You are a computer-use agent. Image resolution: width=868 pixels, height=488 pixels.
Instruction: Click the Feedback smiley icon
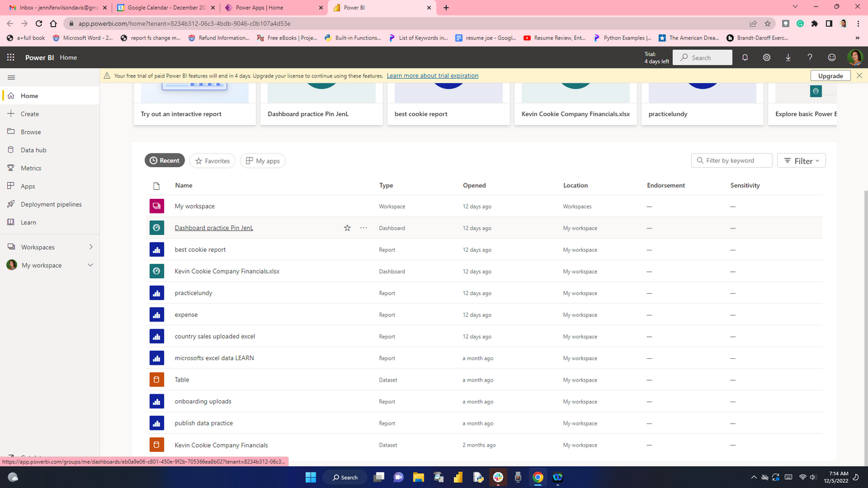pyautogui.click(x=832, y=57)
